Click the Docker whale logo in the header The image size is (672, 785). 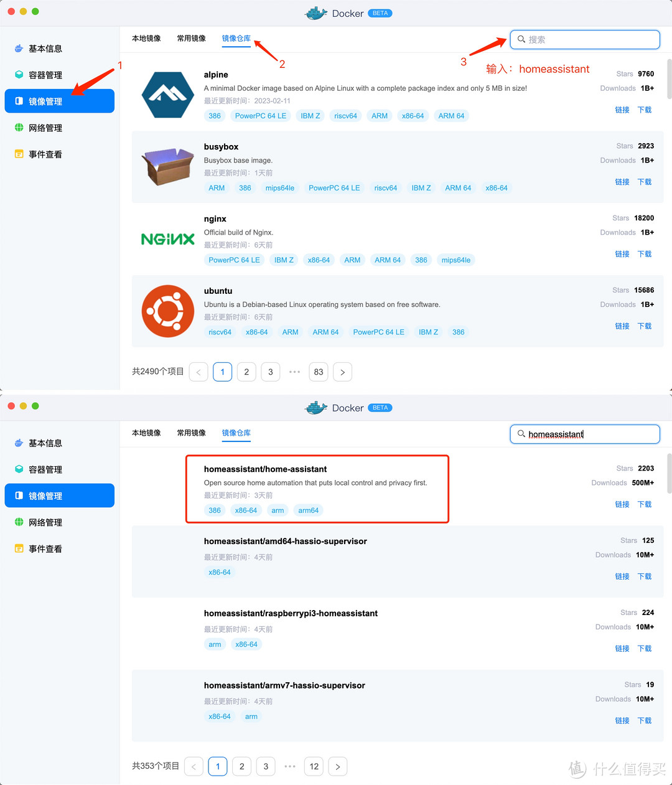316,13
